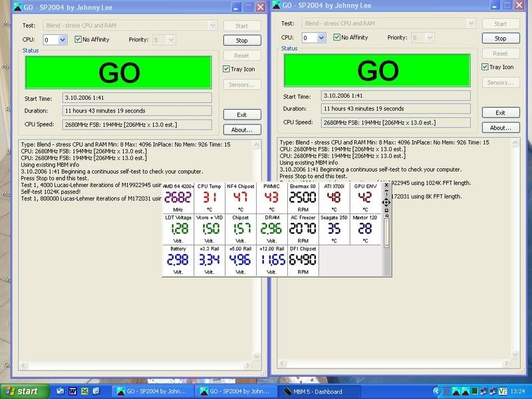
Task: Click the DRAM voltage reading cell
Action: click(272, 229)
